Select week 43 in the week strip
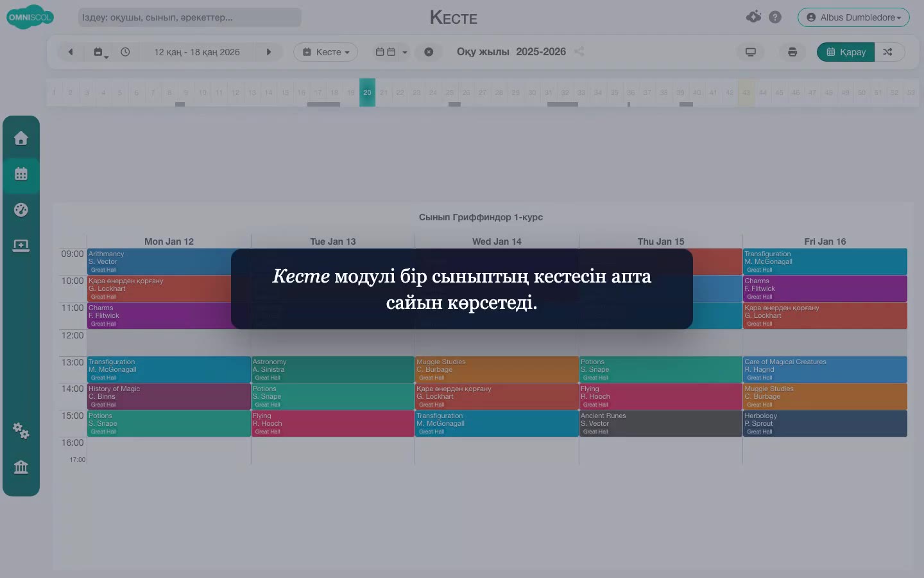This screenshot has height=578, width=924. click(746, 92)
